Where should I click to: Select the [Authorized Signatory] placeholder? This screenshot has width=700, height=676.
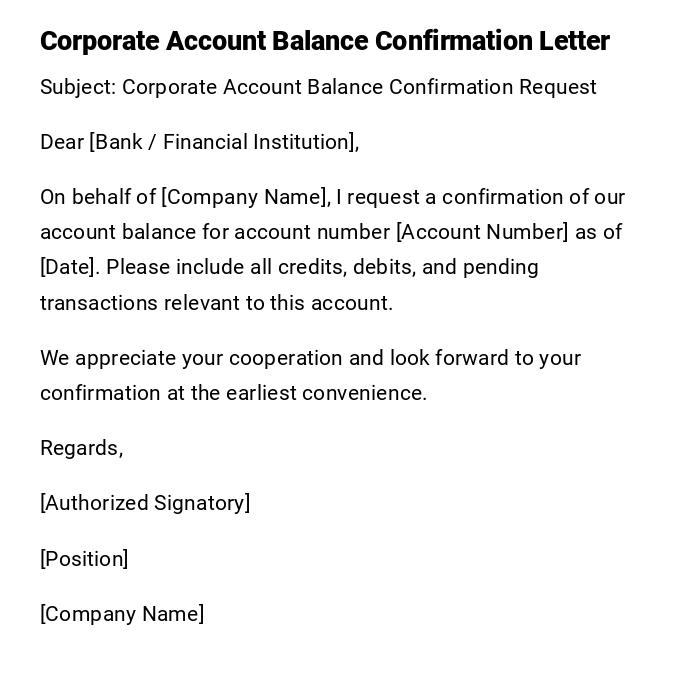coord(145,503)
